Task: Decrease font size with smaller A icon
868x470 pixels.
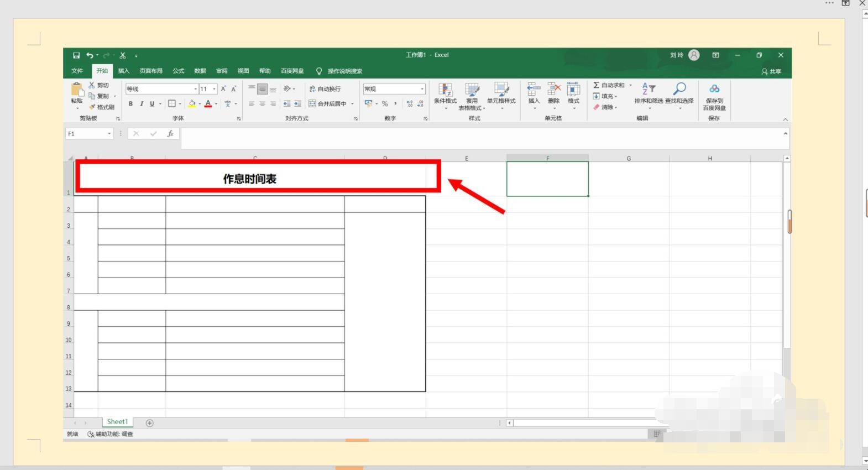Action: (234, 89)
